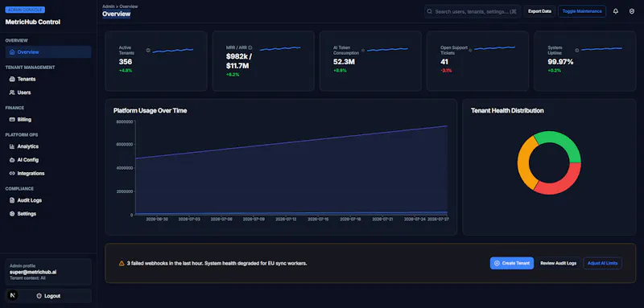Click the 2026-07-12 date on chart axis

(286, 220)
